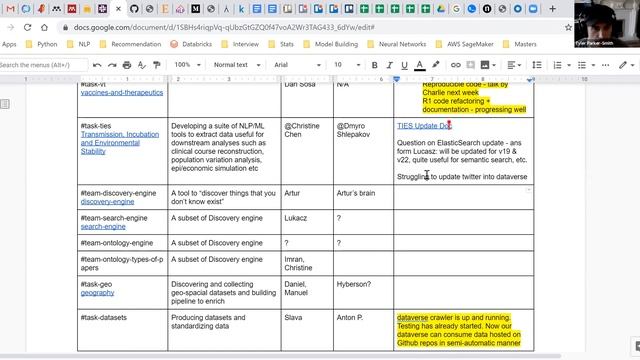
Task: Expand the bulleted list style dropdown arrow
Action: (x=593, y=65)
